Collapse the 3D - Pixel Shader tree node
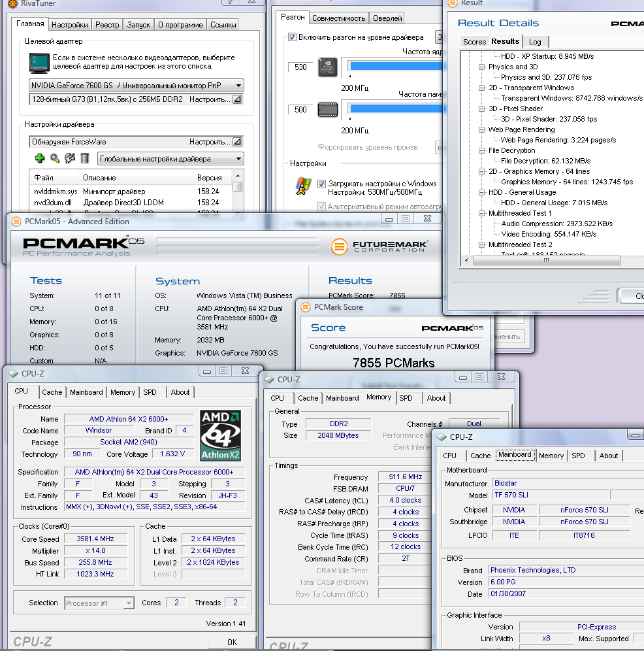644x651 pixels. [x=481, y=108]
